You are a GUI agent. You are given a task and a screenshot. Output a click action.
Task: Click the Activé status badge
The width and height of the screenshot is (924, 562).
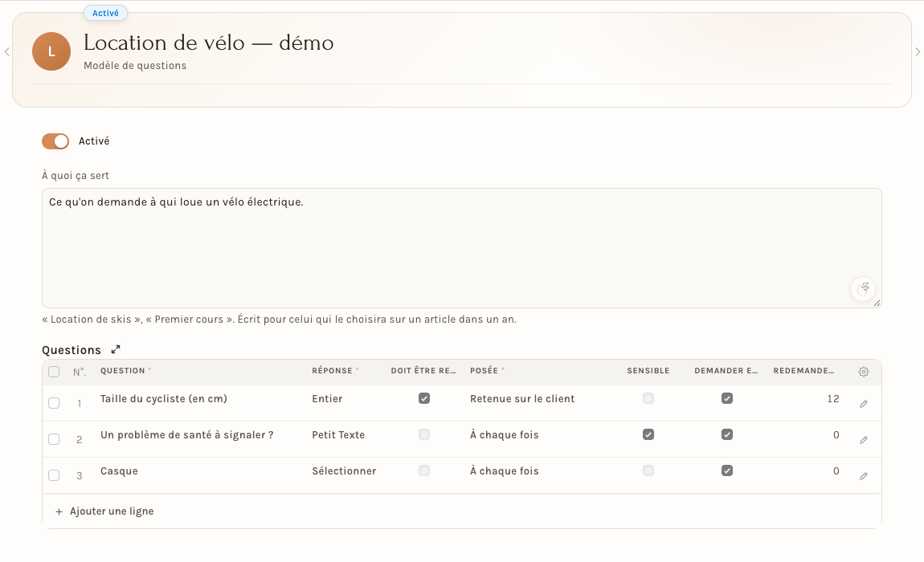click(105, 13)
